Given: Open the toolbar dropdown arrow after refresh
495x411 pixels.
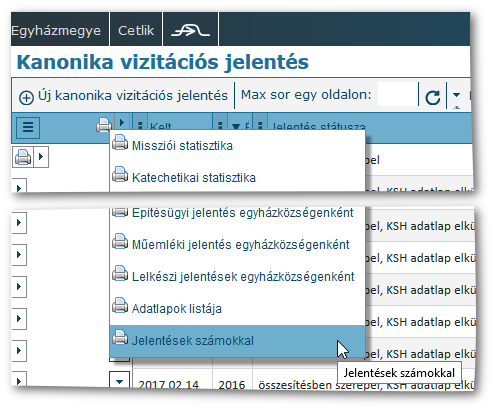Looking at the screenshot, I should coord(456,95).
